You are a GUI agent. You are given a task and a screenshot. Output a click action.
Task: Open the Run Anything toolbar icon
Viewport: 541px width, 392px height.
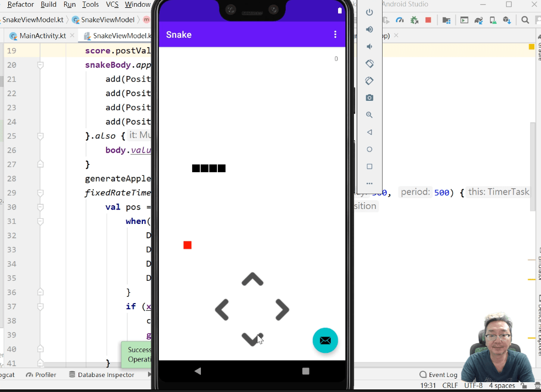[464, 20]
